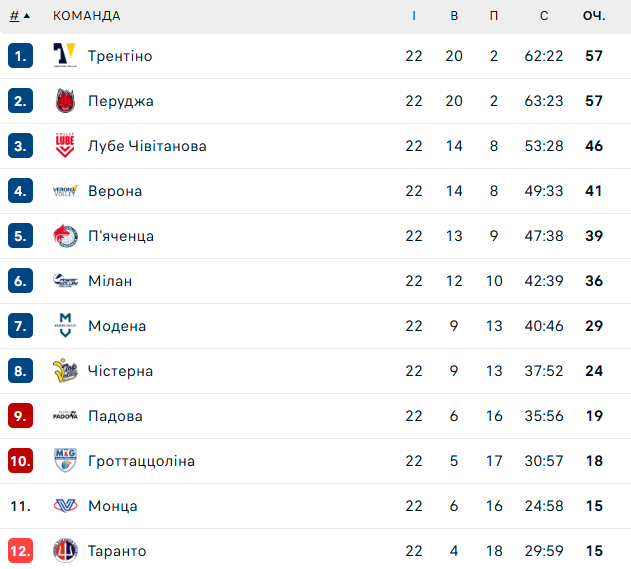This screenshot has width=631, height=569.
Task: Click the С sets ratio column header
Action: [x=544, y=16]
